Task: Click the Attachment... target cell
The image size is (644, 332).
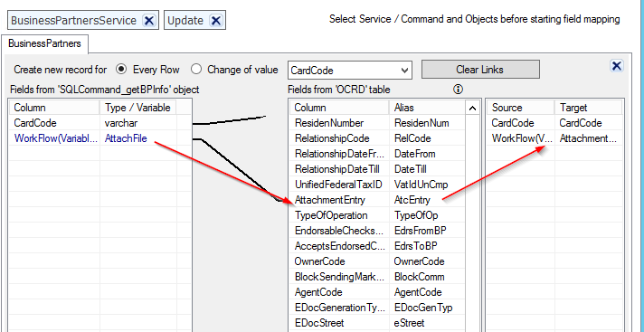Action: tap(588, 138)
